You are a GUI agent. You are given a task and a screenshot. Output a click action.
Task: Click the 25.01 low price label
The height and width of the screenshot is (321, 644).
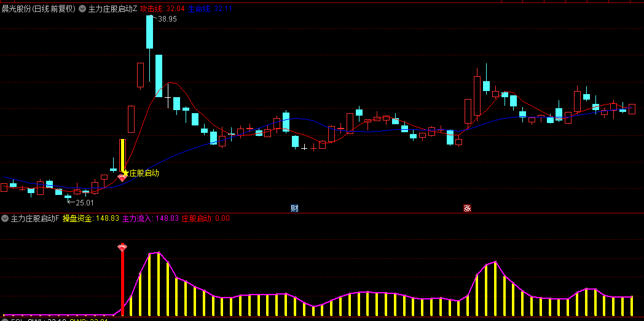pyautogui.click(x=85, y=202)
